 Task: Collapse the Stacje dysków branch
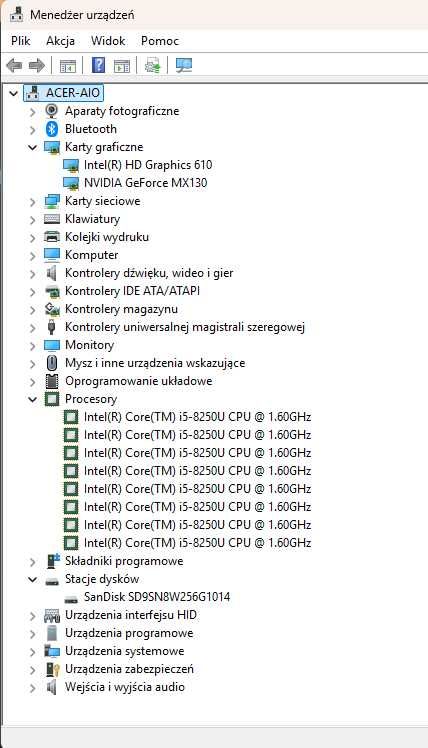(x=32, y=580)
